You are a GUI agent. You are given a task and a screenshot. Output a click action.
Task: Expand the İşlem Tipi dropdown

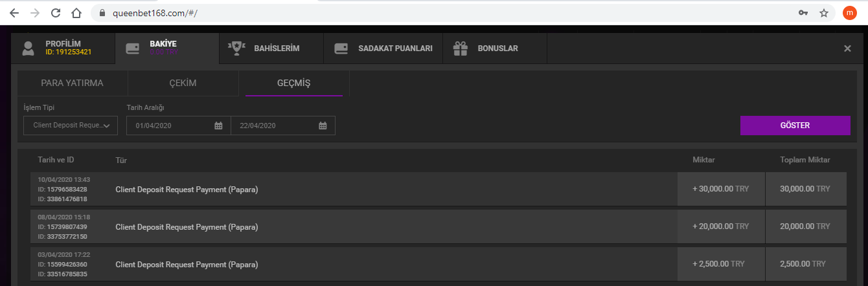coord(71,126)
